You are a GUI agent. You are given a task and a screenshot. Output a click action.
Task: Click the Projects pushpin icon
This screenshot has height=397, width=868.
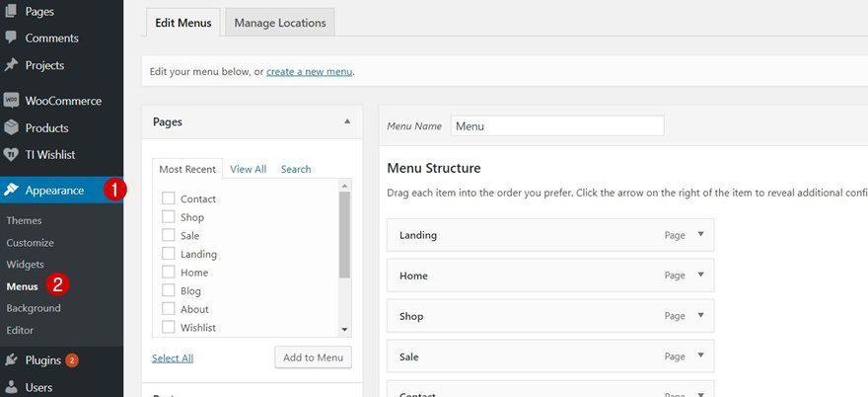point(11,65)
